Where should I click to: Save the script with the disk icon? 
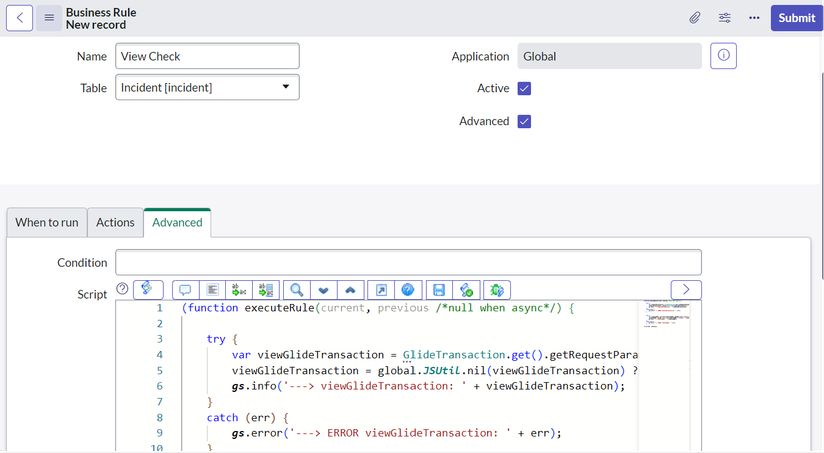coord(439,290)
